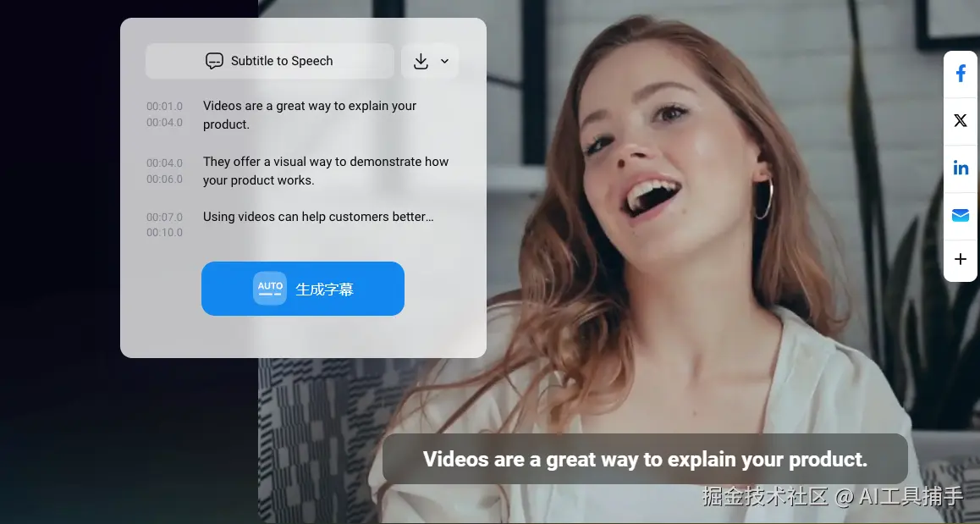The image size is (980, 524).
Task: Click the 00:07.0 start timestamp
Action: [164, 217]
